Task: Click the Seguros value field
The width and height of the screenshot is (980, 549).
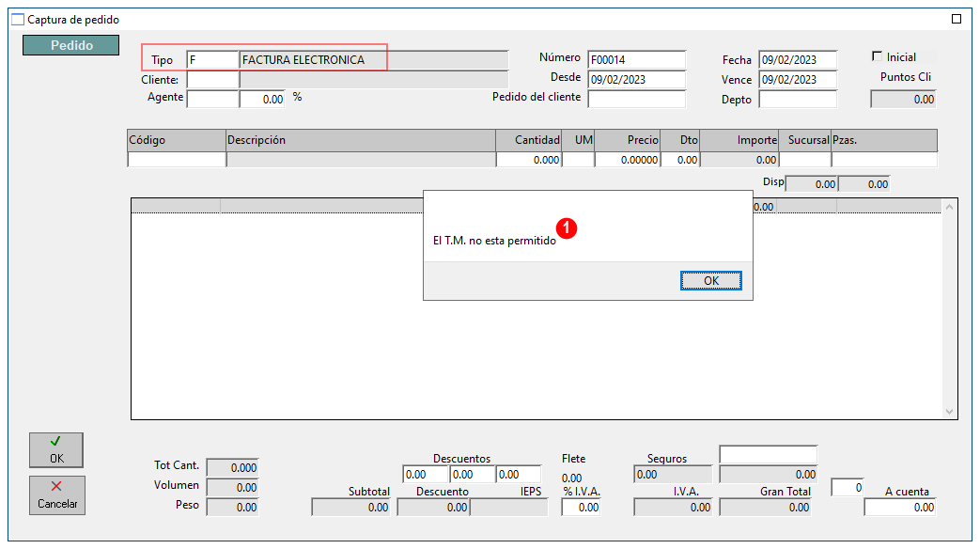Action: coord(673,475)
